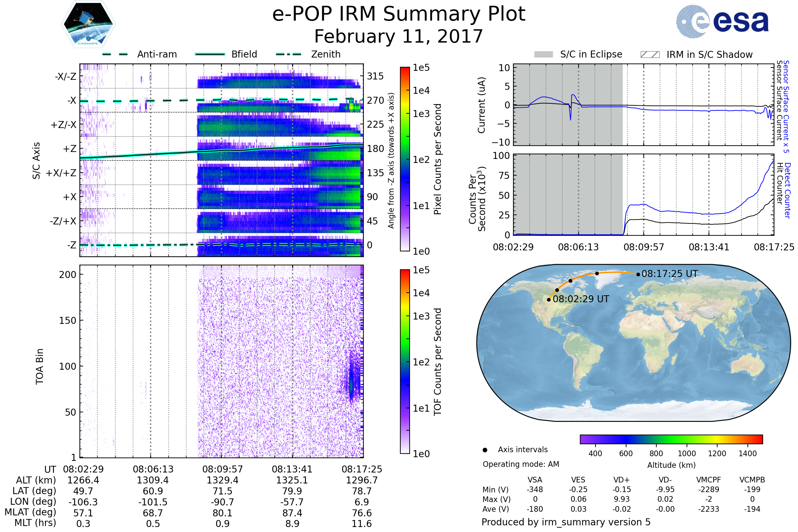The width and height of the screenshot is (798, 532).
Task: Click the ESA logo
Action: pos(722,21)
